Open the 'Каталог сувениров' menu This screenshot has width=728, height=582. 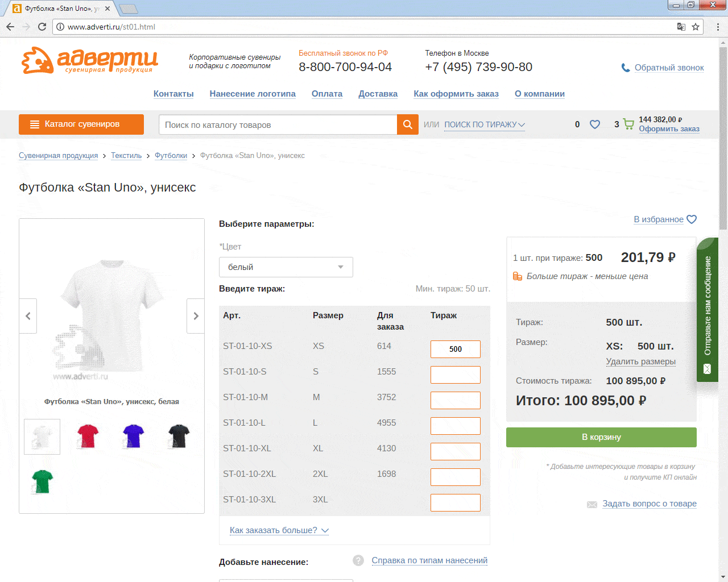coord(81,124)
